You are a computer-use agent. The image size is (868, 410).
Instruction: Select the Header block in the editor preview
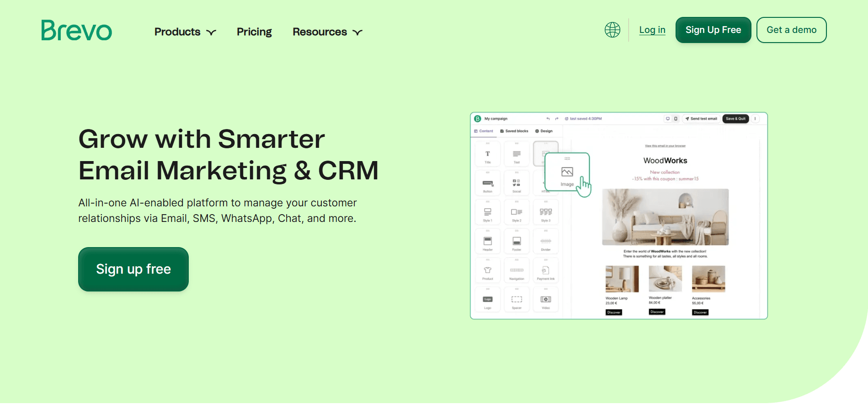click(488, 242)
